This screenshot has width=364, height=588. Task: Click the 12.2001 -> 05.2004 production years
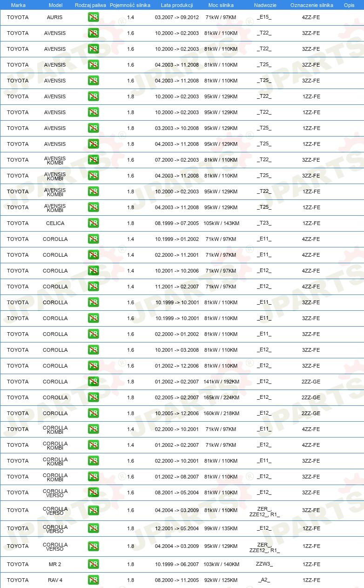point(177,528)
